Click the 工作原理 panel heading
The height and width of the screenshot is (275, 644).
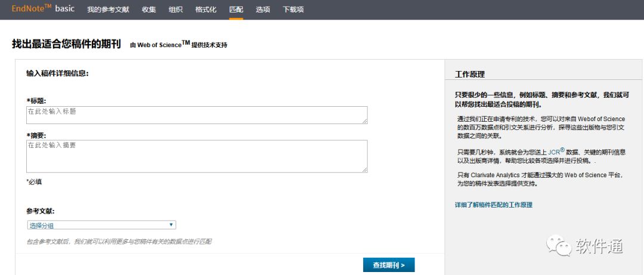pyautogui.click(x=470, y=75)
